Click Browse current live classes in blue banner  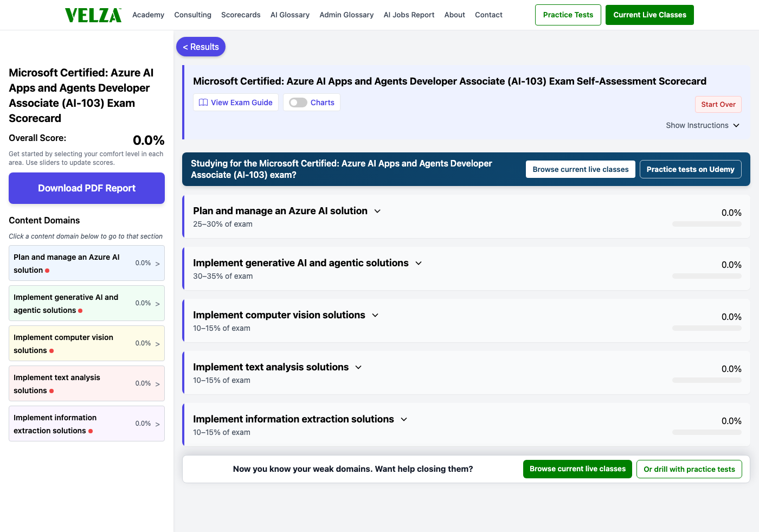coord(581,169)
